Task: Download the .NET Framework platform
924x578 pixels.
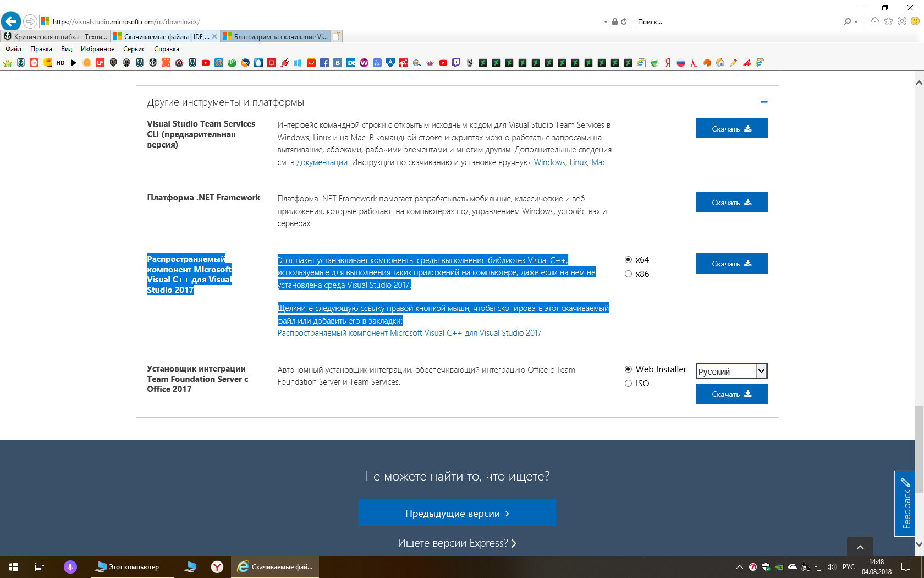Action: 732,203
